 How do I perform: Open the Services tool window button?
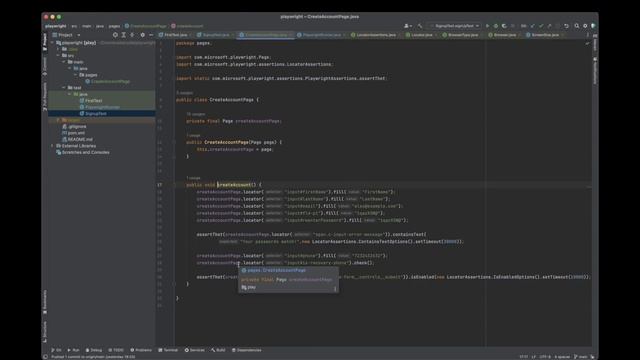click(x=195, y=350)
